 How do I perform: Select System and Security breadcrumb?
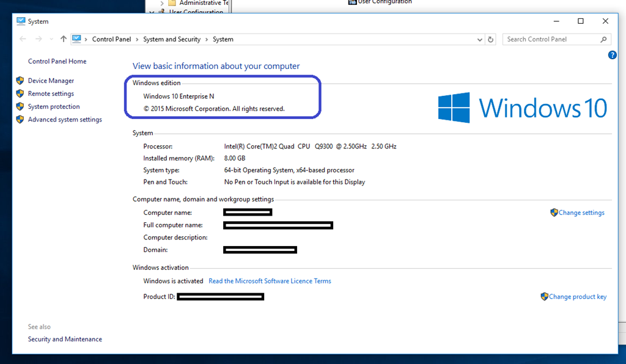point(172,40)
